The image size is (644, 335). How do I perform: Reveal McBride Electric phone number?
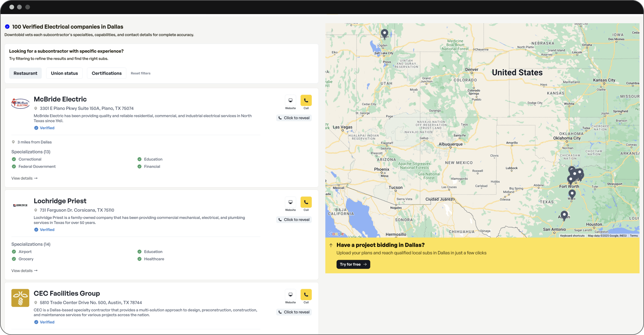[294, 118]
